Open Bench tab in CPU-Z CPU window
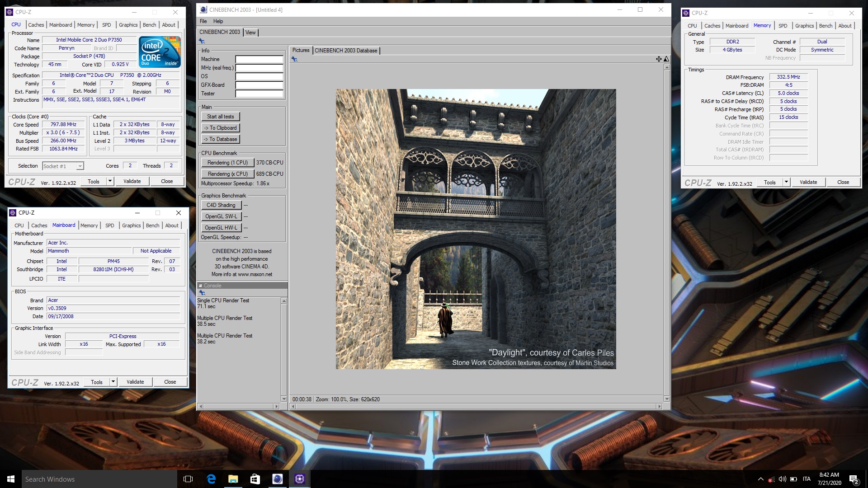This screenshot has height=488, width=868. click(x=150, y=25)
